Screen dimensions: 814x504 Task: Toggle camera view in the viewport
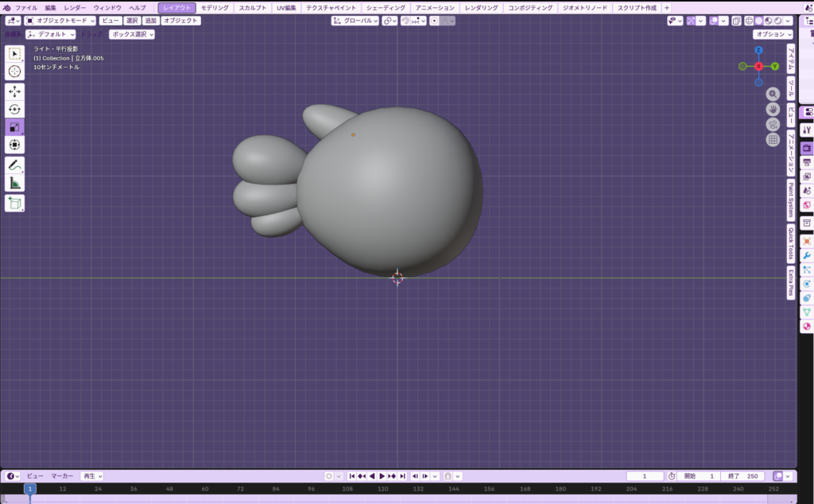coord(772,125)
